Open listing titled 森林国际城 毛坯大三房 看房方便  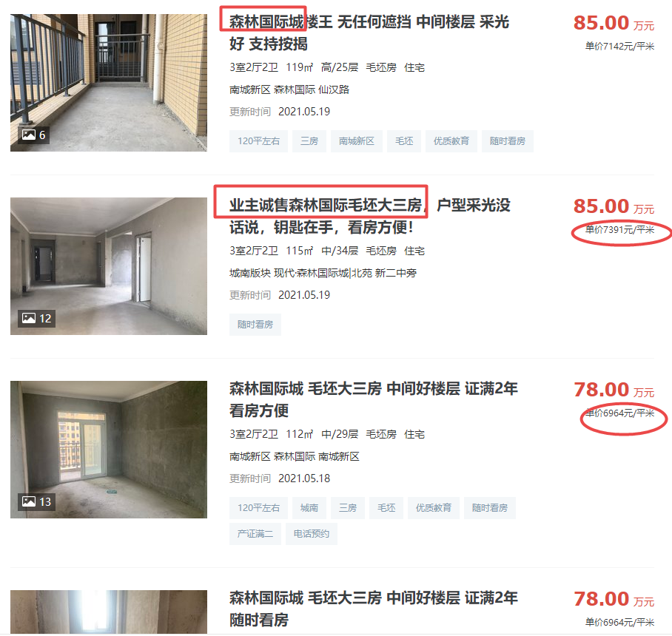point(373,399)
